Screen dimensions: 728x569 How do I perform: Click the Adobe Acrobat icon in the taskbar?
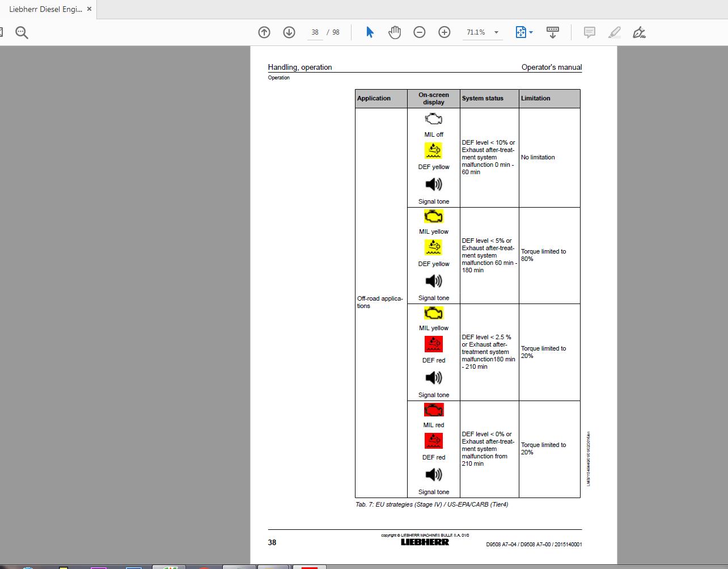[309, 567]
